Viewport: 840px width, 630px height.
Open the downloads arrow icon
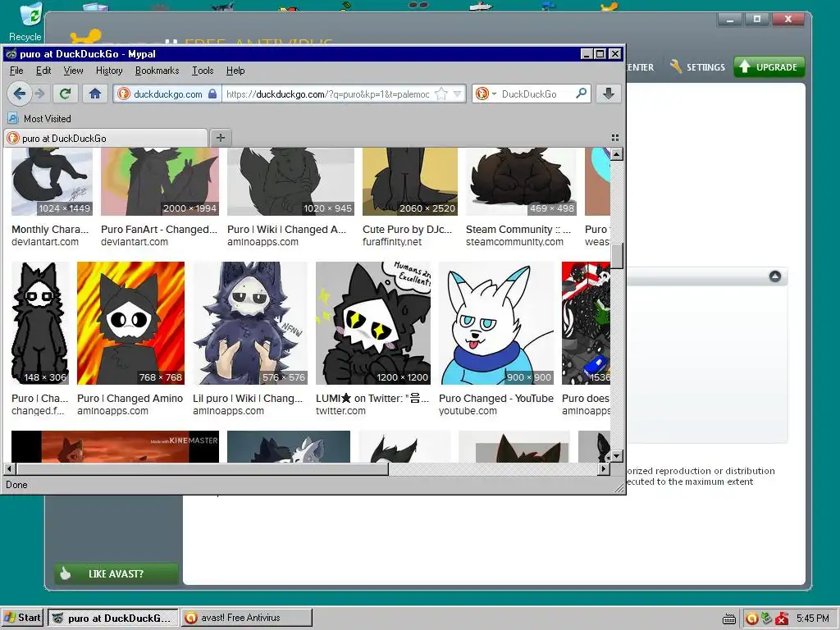click(608, 94)
